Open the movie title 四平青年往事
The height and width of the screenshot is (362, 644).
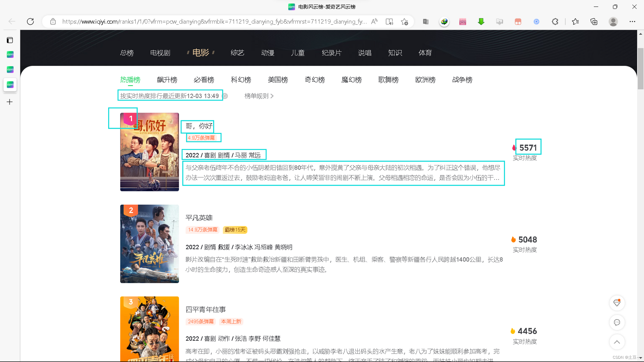click(205, 310)
